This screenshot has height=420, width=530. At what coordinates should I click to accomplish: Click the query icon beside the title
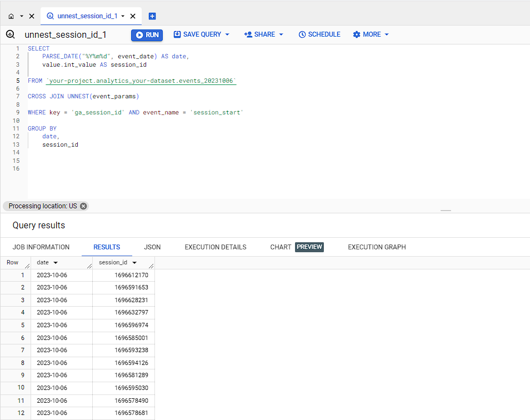pyautogui.click(x=11, y=34)
